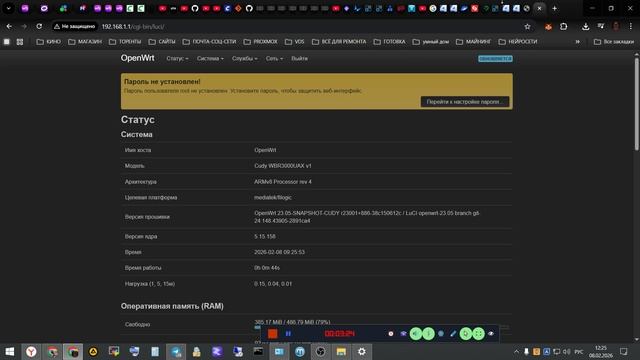This screenshot has height=360, width=640.
Task: Open OBS Studio from taskbar
Action: [320, 351]
